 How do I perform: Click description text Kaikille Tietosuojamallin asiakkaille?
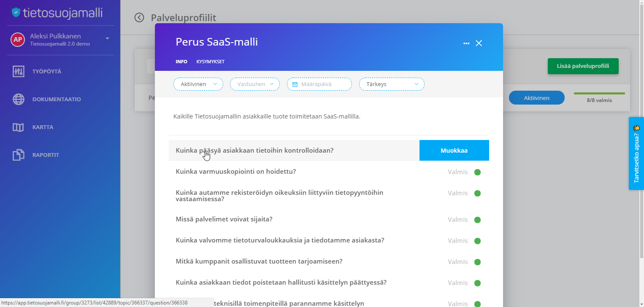tap(267, 116)
